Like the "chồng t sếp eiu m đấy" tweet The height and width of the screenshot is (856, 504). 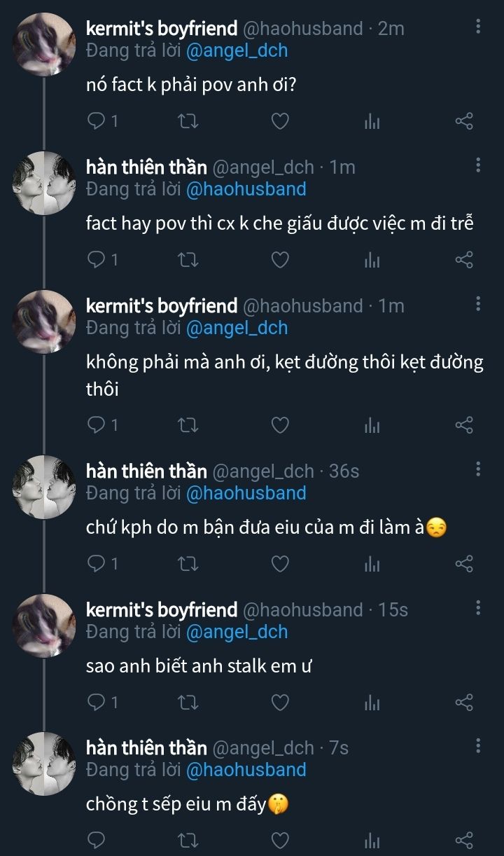(280, 840)
